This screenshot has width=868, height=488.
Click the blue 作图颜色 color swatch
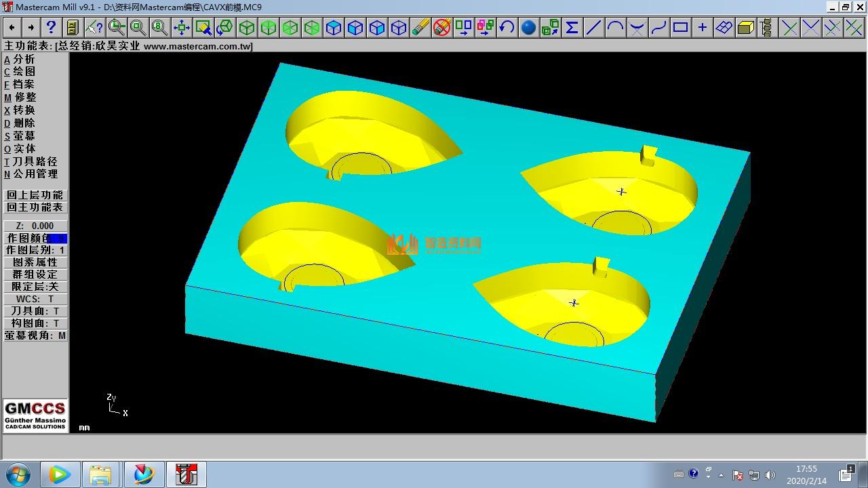57,239
